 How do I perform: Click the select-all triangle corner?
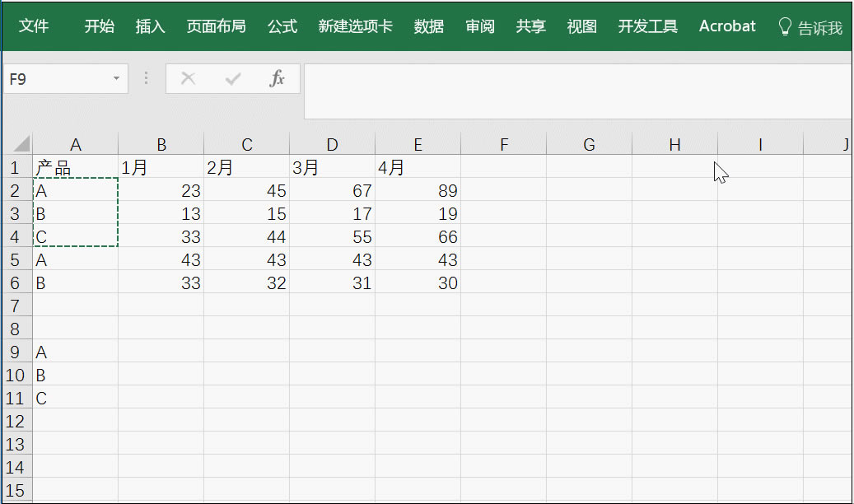[21, 144]
